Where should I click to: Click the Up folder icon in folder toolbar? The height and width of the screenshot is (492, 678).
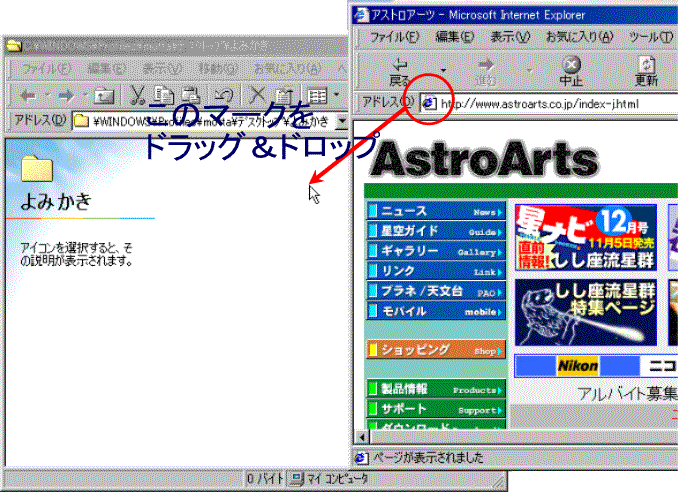coord(103,96)
